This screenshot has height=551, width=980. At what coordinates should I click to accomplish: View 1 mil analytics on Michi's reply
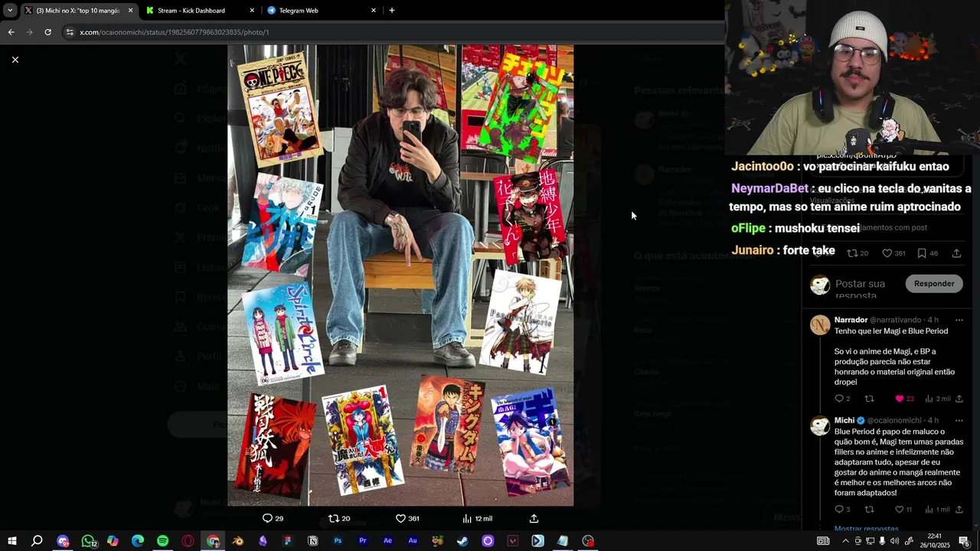pyautogui.click(x=937, y=510)
